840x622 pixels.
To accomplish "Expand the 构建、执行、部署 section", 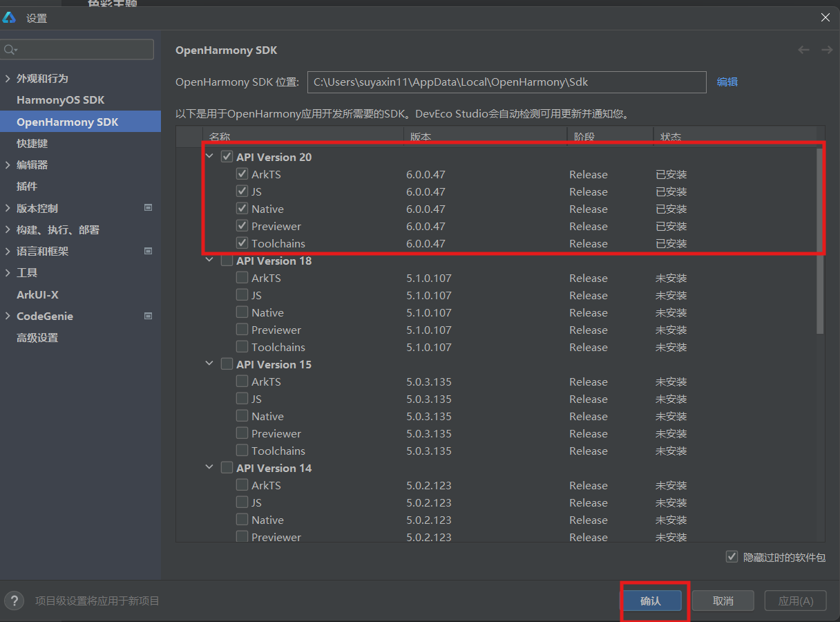I will (x=8, y=229).
